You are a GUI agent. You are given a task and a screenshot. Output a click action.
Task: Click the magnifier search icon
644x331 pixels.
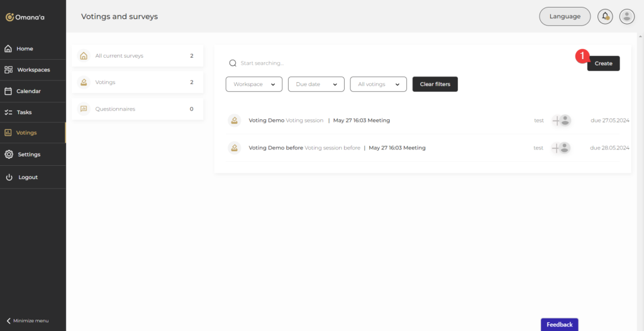coord(233,63)
